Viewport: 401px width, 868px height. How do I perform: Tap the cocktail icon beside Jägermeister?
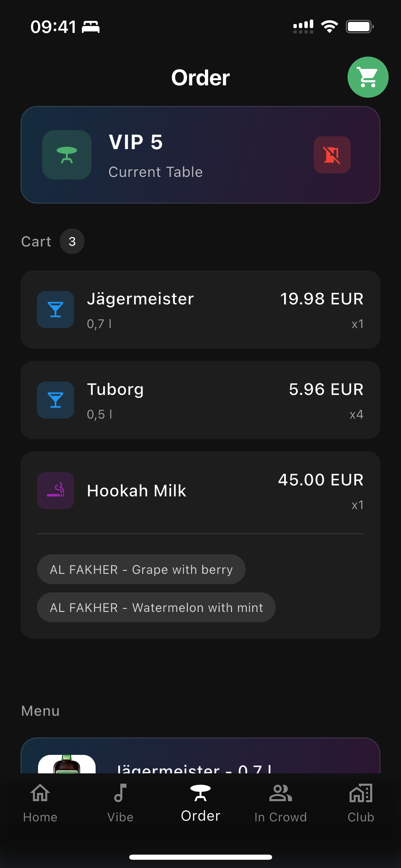tap(56, 310)
